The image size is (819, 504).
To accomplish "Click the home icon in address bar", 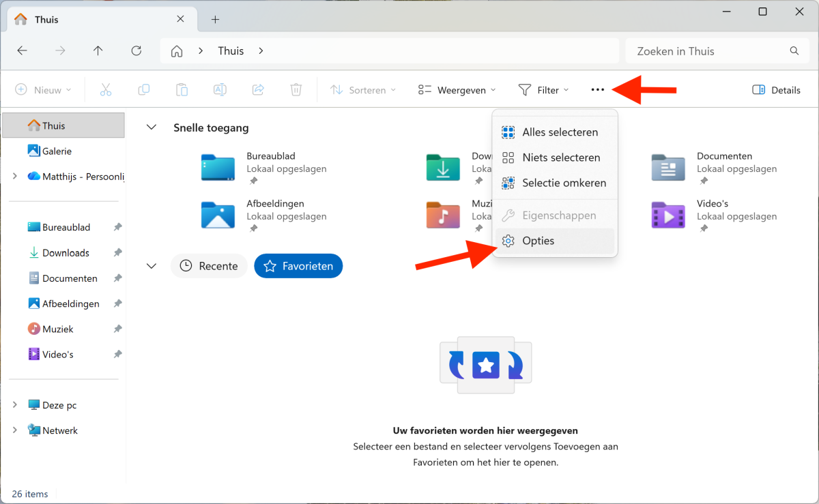I will click(x=177, y=51).
